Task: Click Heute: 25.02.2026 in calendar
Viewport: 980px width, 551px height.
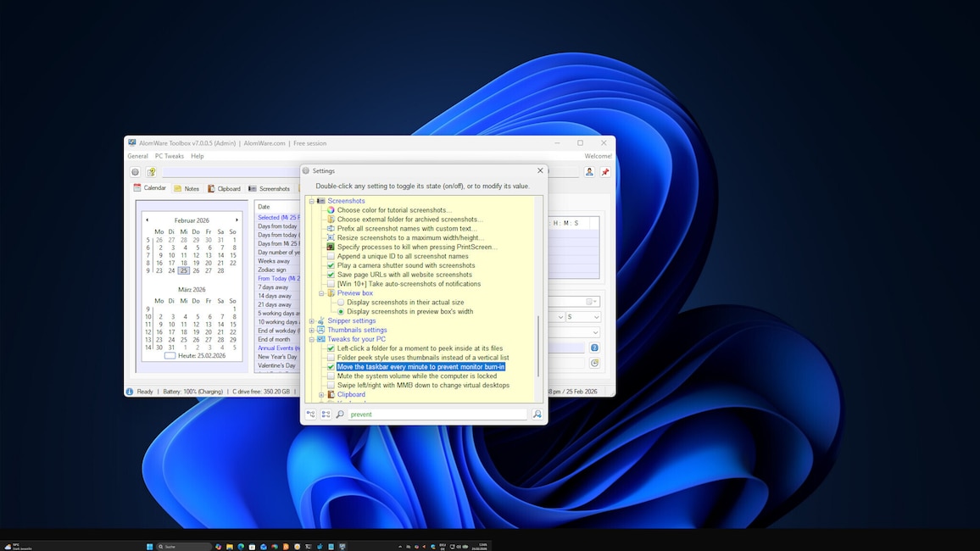Action: 195,355
